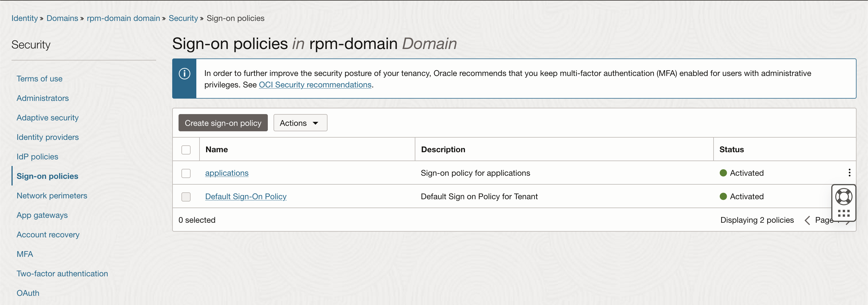Click Activated status in applications row

747,173
